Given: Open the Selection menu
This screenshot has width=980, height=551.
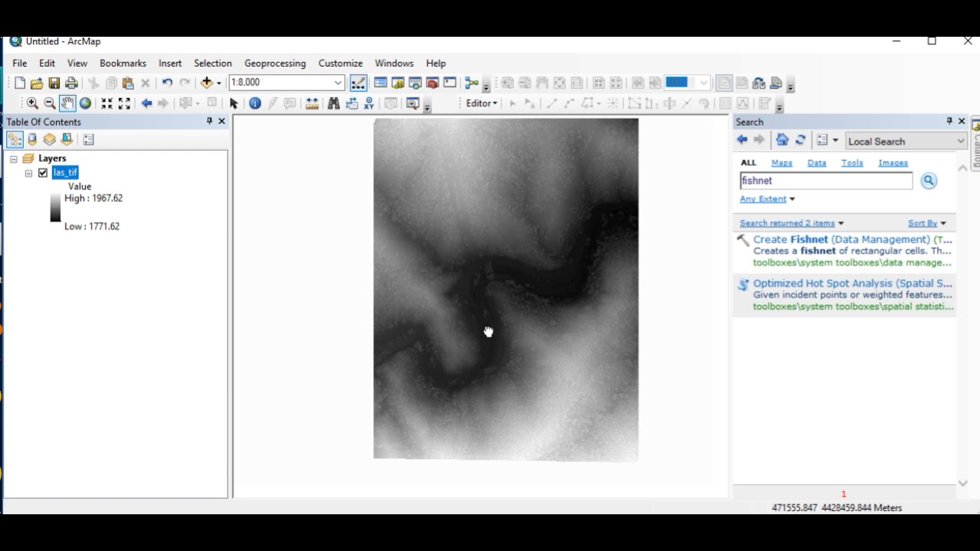Looking at the screenshot, I should click(x=213, y=64).
